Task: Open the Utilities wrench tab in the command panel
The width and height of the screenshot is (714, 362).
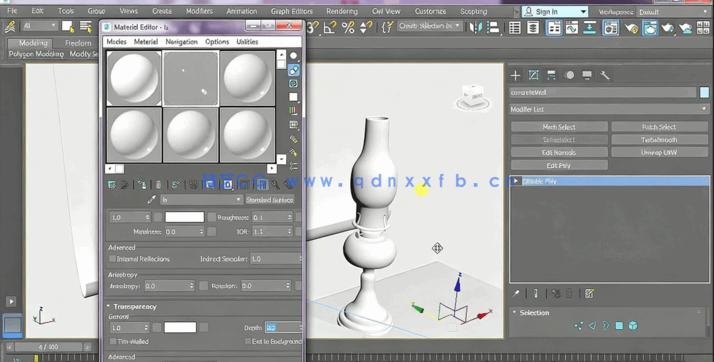Action: click(605, 75)
